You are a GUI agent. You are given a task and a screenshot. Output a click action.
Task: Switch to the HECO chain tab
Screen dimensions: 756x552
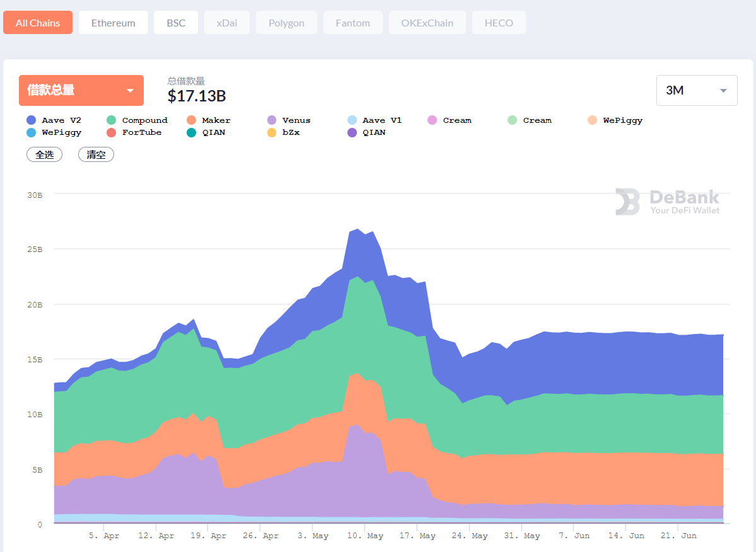click(499, 23)
